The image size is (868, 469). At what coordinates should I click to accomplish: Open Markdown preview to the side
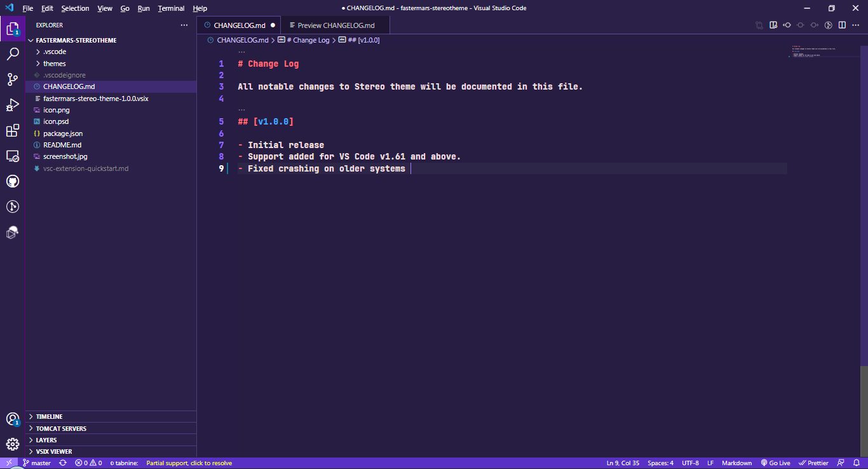click(773, 25)
